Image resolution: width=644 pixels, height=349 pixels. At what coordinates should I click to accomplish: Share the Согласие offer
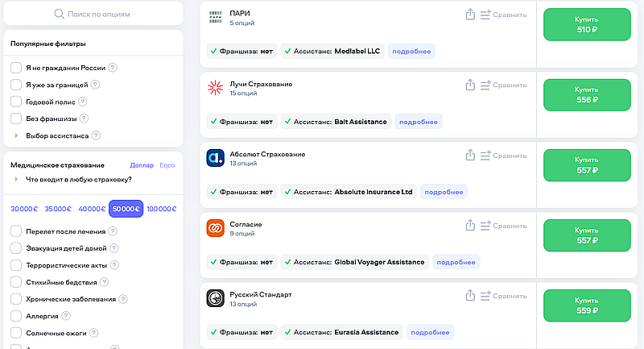tap(470, 225)
